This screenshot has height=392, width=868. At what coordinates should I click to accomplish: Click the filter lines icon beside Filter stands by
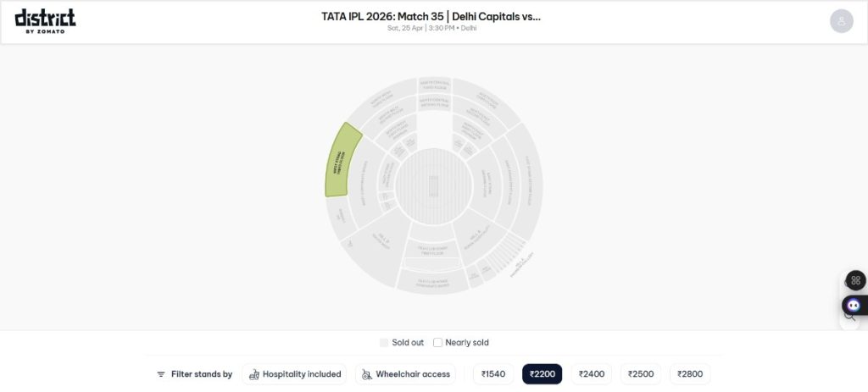point(161,374)
